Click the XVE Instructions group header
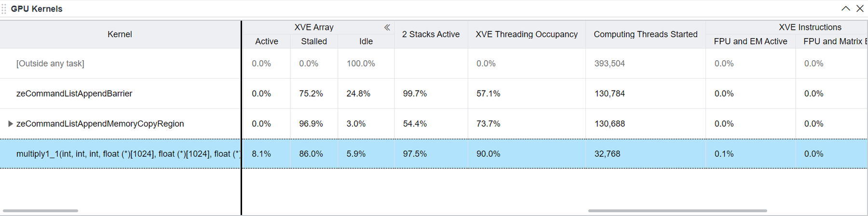868x216 pixels. point(810,27)
